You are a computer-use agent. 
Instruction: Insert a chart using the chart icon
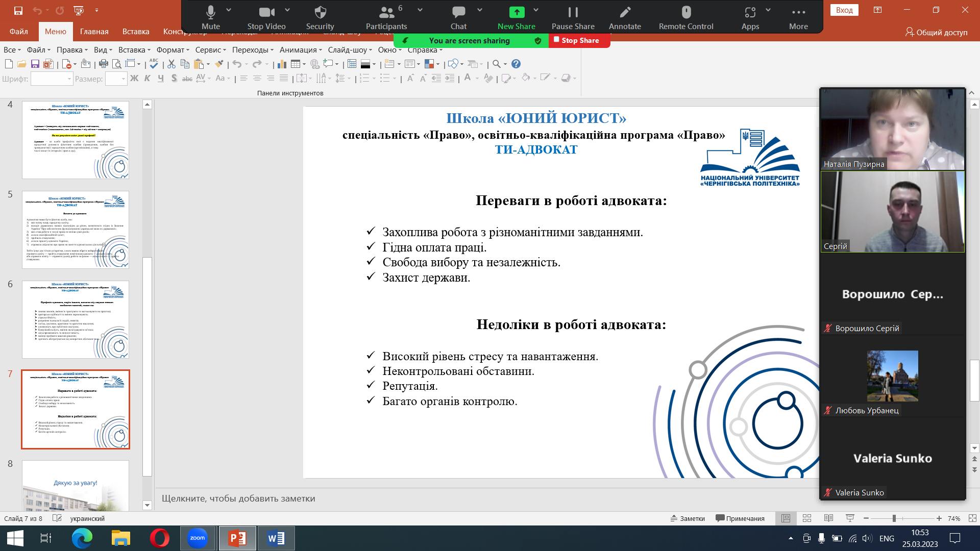click(x=282, y=64)
